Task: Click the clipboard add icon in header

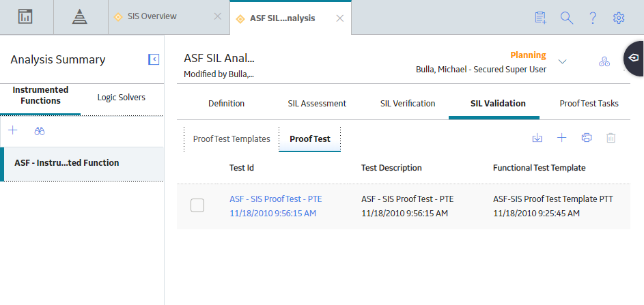Action: pyautogui.click(x=541, y=18)
